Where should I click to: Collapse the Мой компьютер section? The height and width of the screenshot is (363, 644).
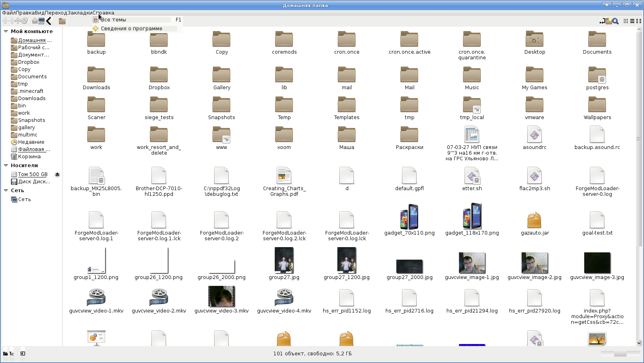click(x=6, y=31)
